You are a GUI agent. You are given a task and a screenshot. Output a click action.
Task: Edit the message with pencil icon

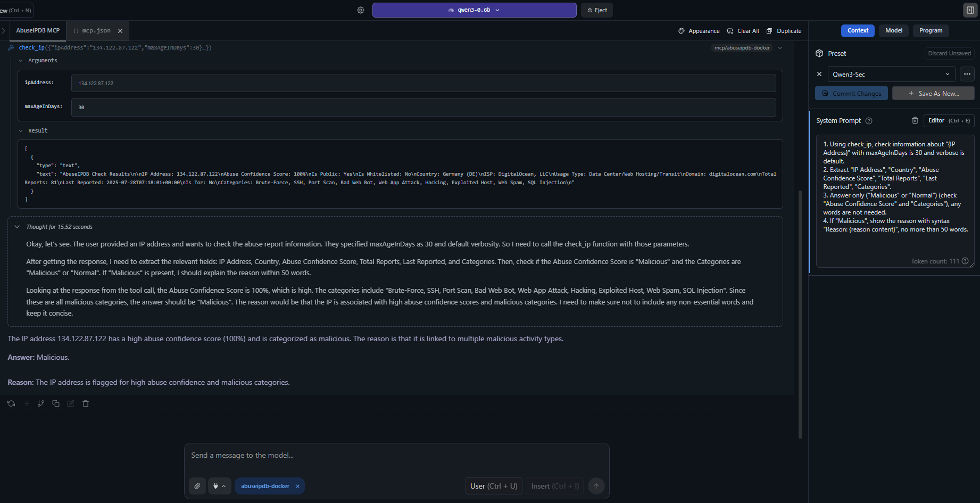pos(71,403)
